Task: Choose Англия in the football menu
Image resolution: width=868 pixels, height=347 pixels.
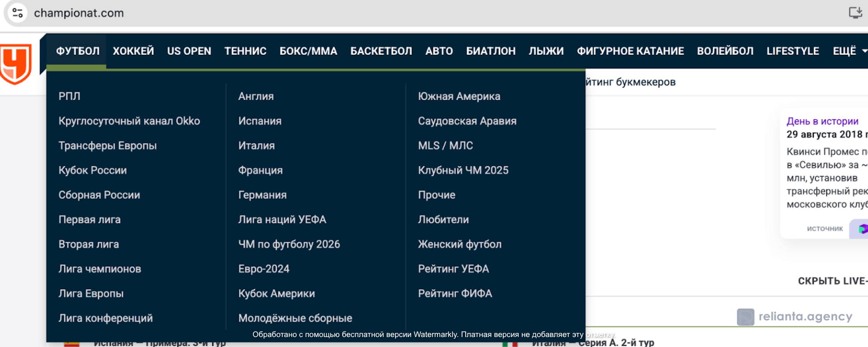Action: click(256, 96)
